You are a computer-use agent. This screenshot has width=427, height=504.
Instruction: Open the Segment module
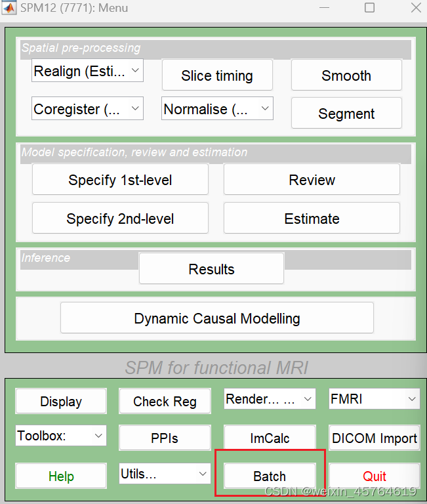click(346, 113)
